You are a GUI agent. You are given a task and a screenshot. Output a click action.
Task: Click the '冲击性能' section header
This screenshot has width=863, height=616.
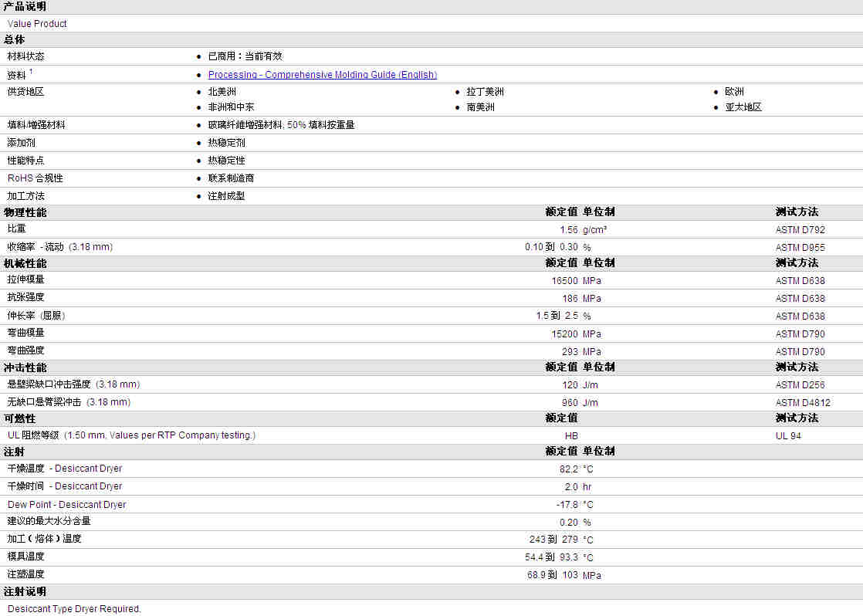pyautogui.click(x=25, y=367)
